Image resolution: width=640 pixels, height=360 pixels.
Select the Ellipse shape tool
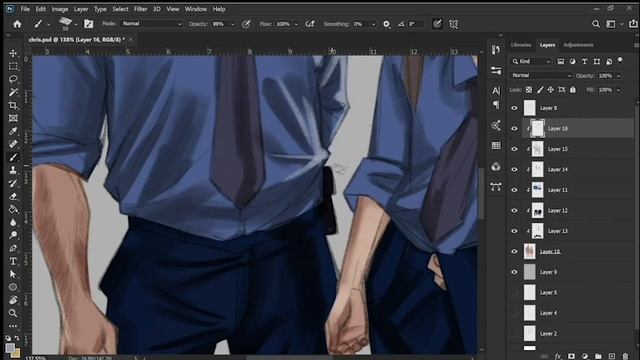tap(13, 287)
